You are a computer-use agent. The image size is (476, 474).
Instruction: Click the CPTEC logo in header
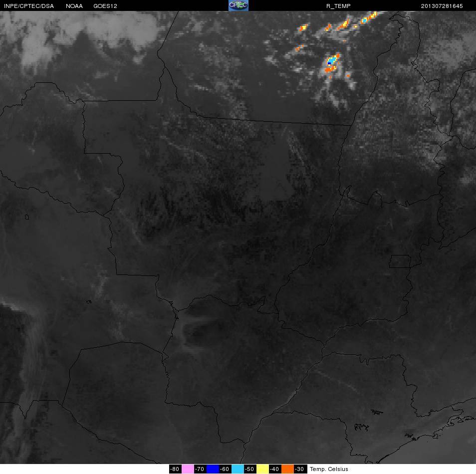(x=238, y=5)
